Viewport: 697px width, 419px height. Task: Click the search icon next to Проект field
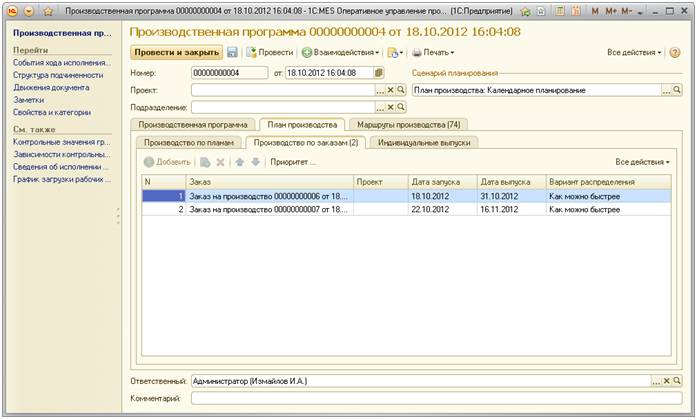401,90
